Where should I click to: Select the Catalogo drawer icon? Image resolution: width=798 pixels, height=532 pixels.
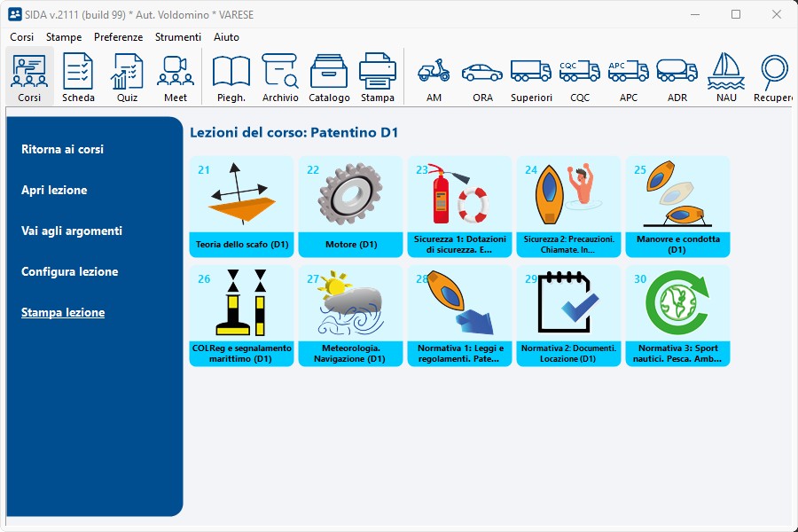329,77
